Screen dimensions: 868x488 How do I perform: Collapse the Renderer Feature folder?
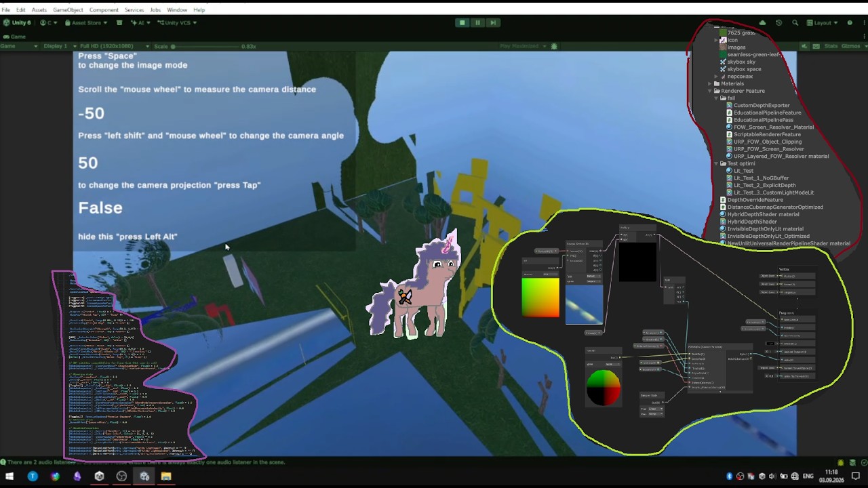pyautogui.click(x=709, y=91)
